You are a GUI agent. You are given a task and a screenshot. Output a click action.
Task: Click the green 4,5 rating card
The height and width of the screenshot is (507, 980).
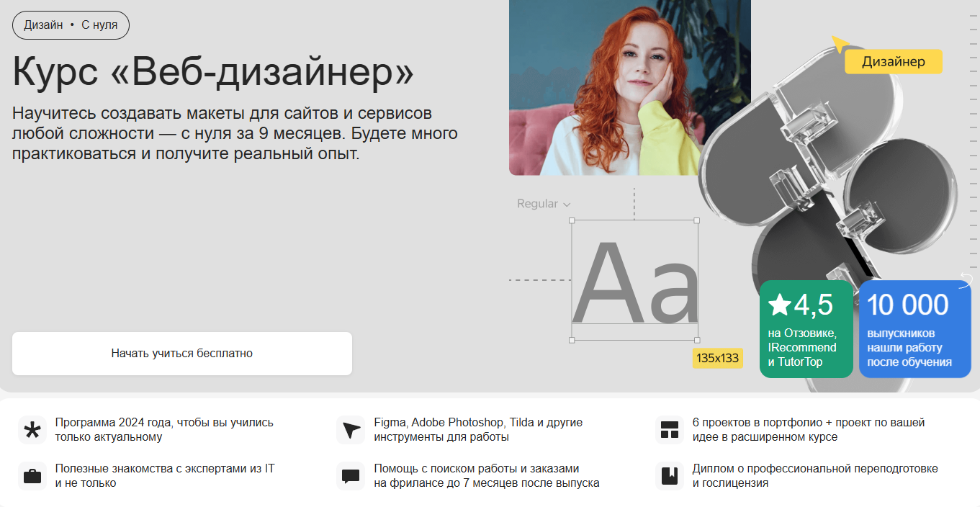coord(806,329)
